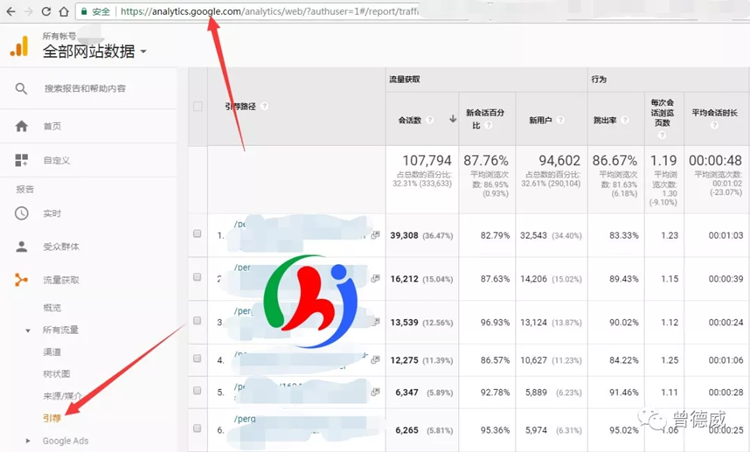Click help icon next to 跳出率
This screenshot has height=452, width=750.
[x=625, y=120]
